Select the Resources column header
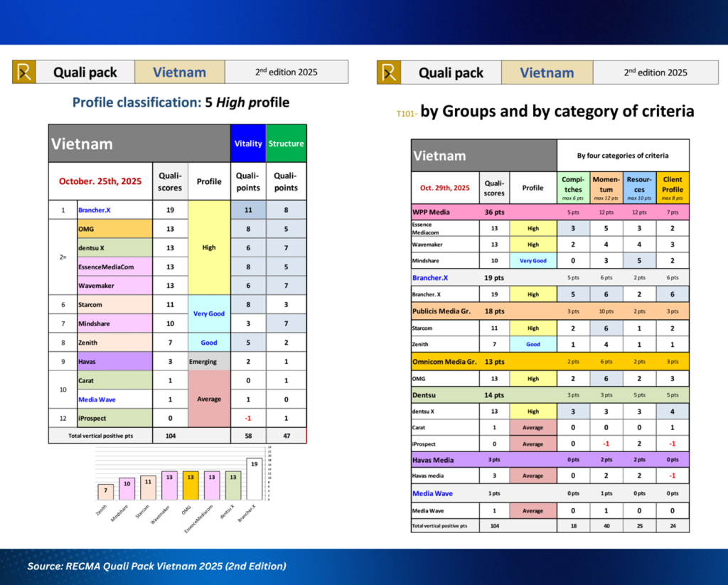The image size is (728, 585). 639,188
